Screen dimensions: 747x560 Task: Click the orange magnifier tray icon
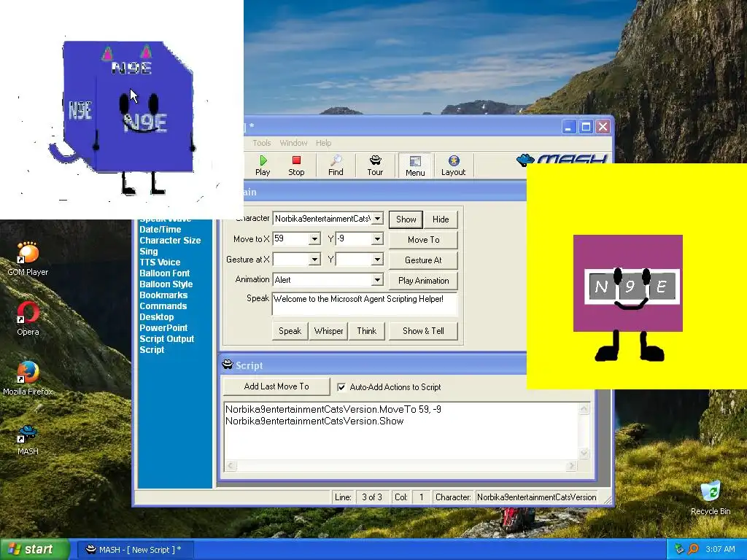(x=693, y=549)
